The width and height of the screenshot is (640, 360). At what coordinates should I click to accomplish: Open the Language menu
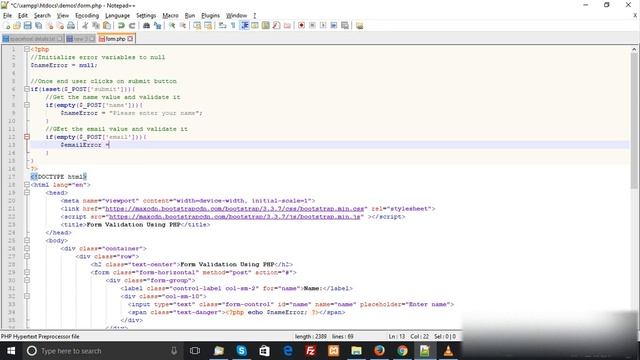point(117,16)
